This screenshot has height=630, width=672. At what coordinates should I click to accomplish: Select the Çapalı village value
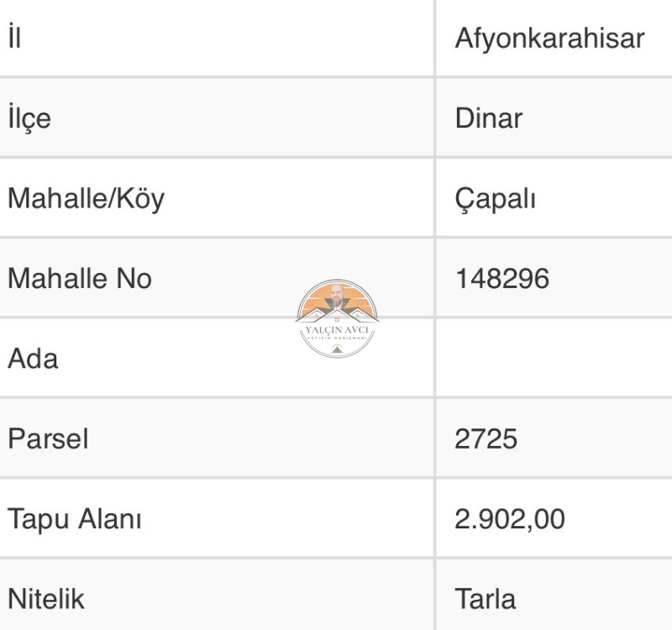coord(495,199)
